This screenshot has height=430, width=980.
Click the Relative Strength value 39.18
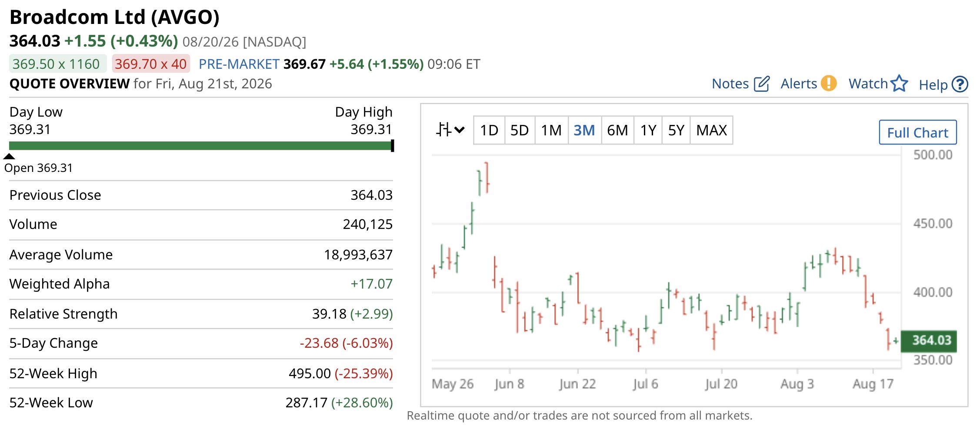(x=329, y=314)
